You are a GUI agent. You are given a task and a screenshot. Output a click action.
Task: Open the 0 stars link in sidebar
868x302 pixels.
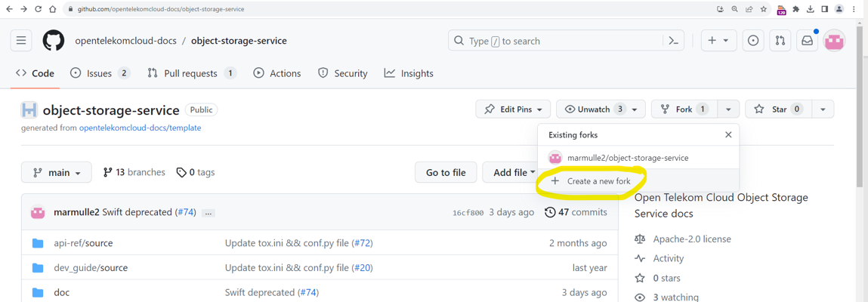tap(666, 278)
